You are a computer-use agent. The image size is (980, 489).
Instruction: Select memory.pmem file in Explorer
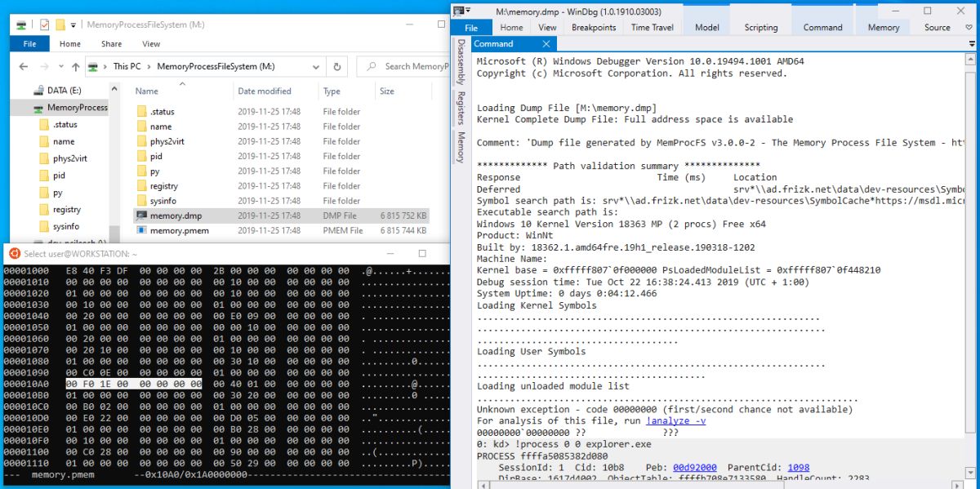click(280, 230)
